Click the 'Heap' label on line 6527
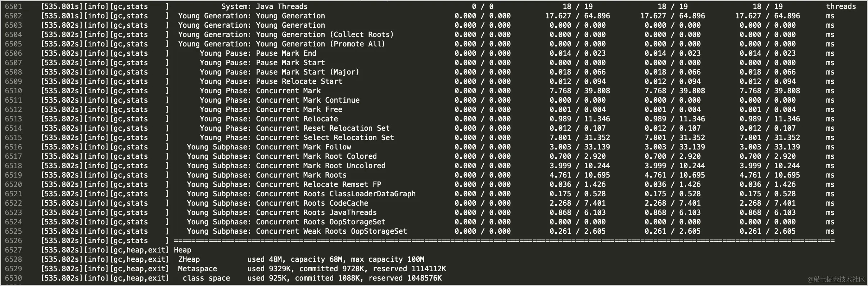This screenshot has width=868, height=286. 182,250
